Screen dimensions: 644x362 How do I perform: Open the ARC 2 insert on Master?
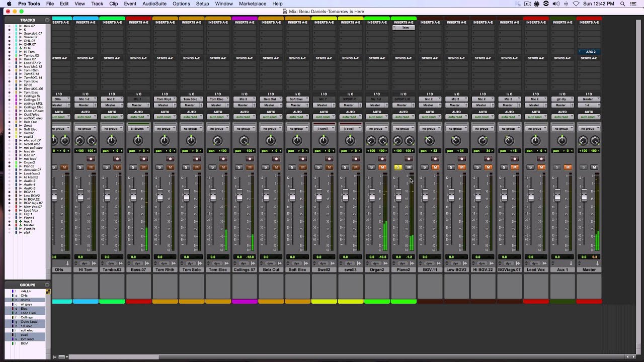pyautogui.click(x=589, y=52)
